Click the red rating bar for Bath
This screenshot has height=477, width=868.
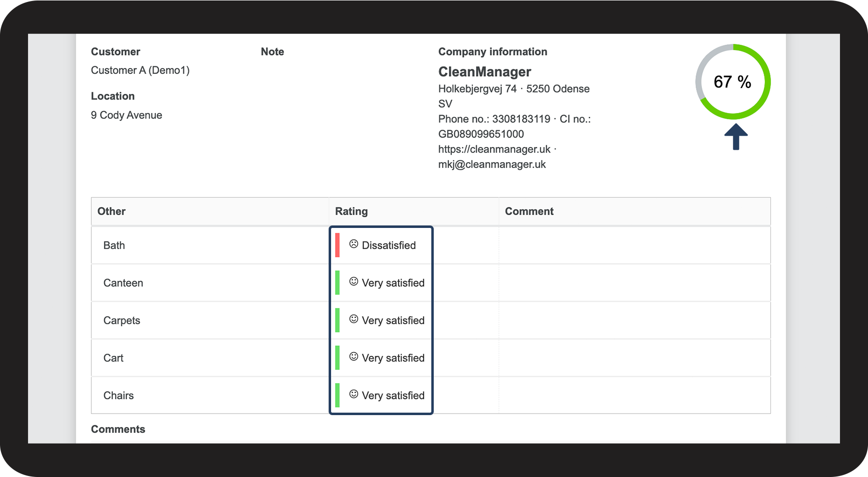point(337,245)
